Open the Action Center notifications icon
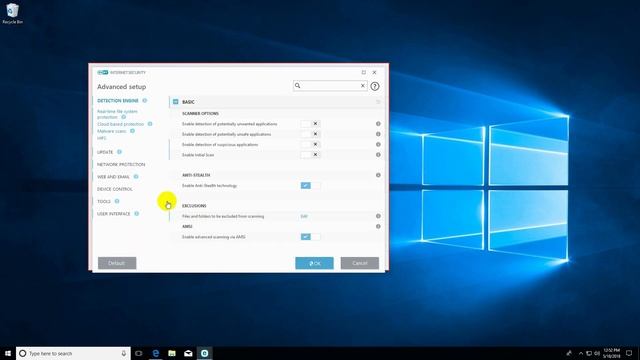 (629, 353)
